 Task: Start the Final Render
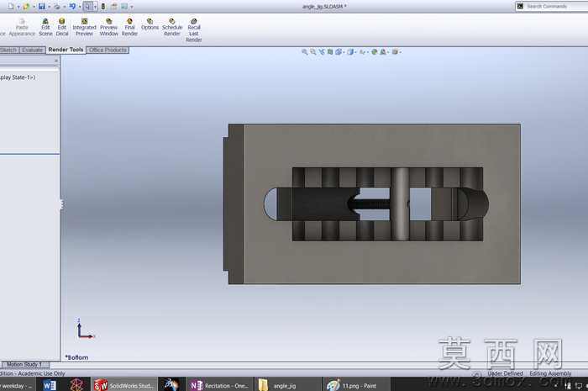click(129, 28)
